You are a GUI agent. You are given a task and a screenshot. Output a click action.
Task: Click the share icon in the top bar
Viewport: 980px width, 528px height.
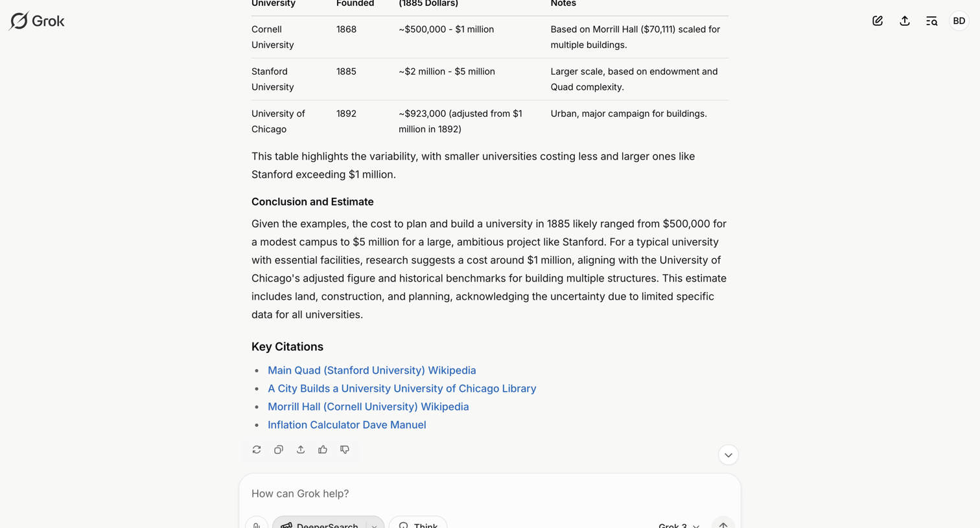click(x=905, y=21)
